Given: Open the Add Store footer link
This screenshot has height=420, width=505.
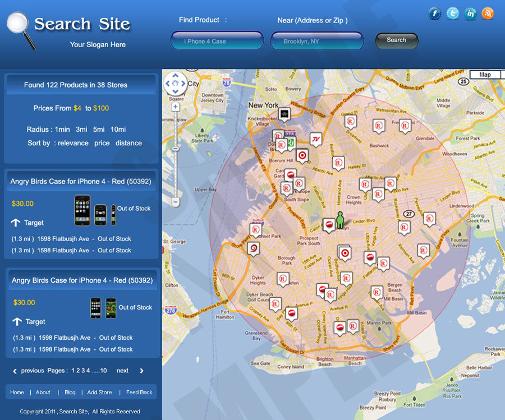Looking at the screenshot, I should click(x=99, y=393).
